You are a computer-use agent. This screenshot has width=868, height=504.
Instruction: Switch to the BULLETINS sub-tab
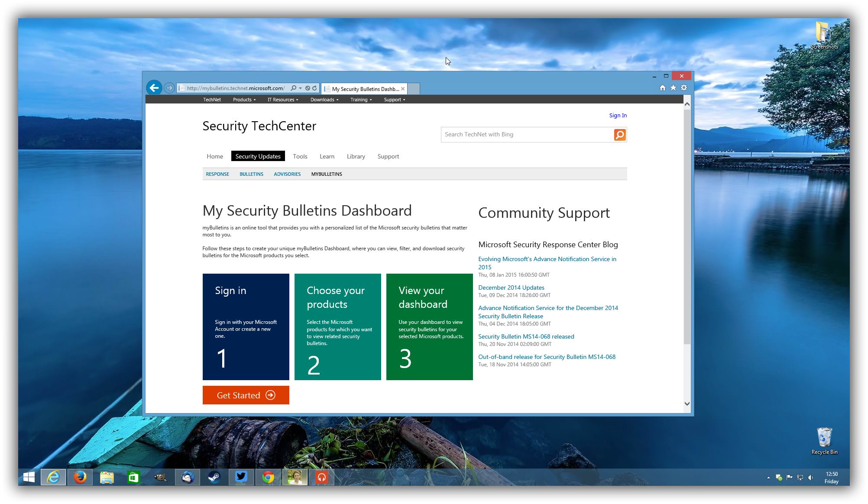251,174
